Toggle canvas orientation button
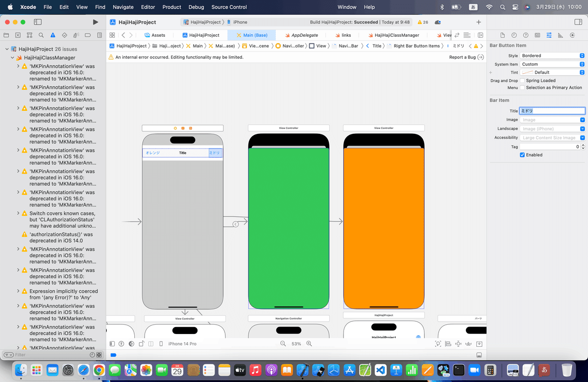 click(142, 344)
